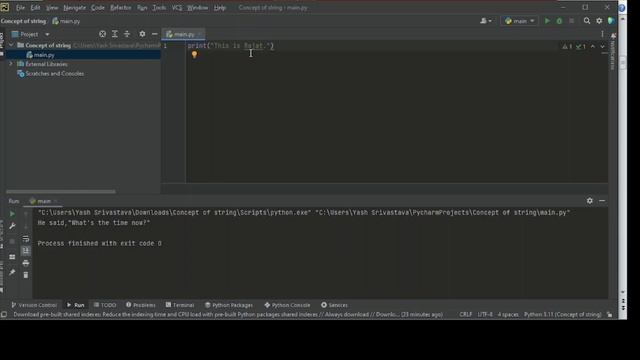This screenshot has width=640, height=360.
Task: Click the colorful Code With Me icon
Action: coord(611,21)
